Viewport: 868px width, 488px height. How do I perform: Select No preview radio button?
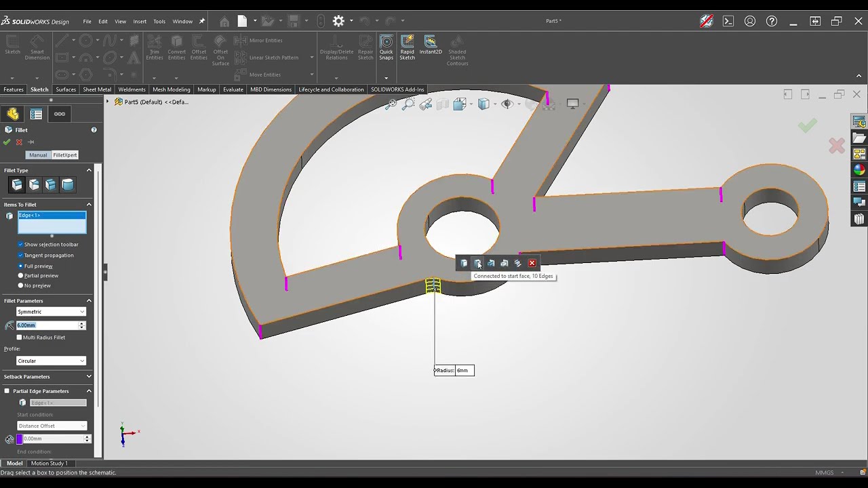[20, 285]
